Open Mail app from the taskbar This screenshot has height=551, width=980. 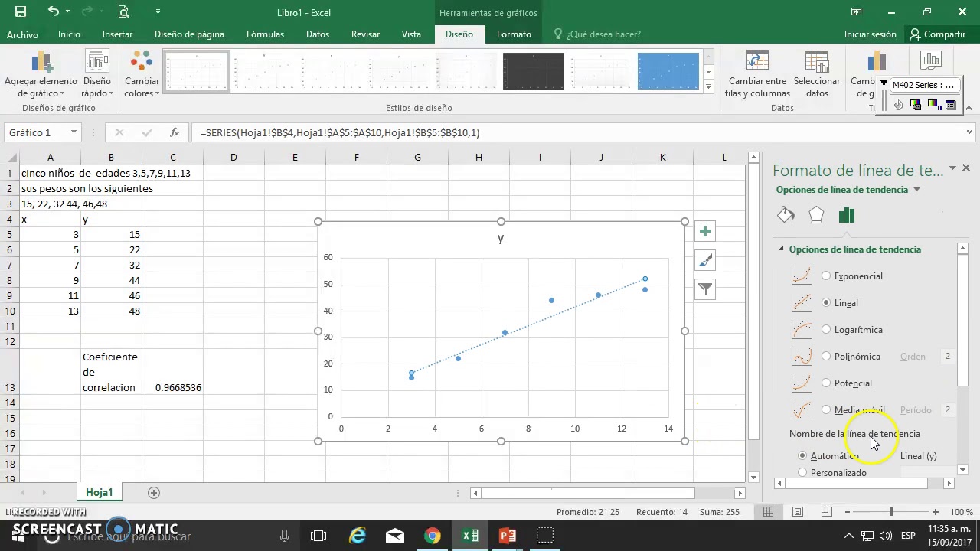click(395, 536)
